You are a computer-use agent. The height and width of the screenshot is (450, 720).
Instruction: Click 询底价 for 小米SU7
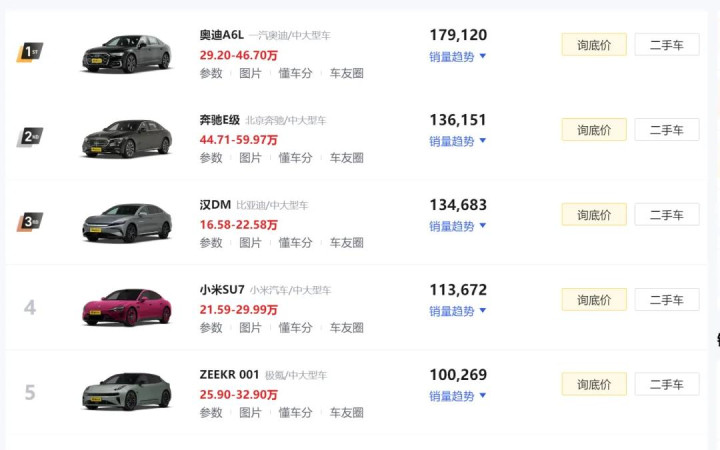tap(594, 300)
